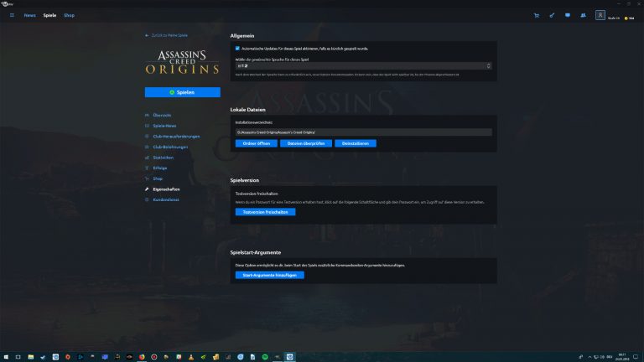Click the user profile avatar

pyautogui.click(x=600, y=15)
